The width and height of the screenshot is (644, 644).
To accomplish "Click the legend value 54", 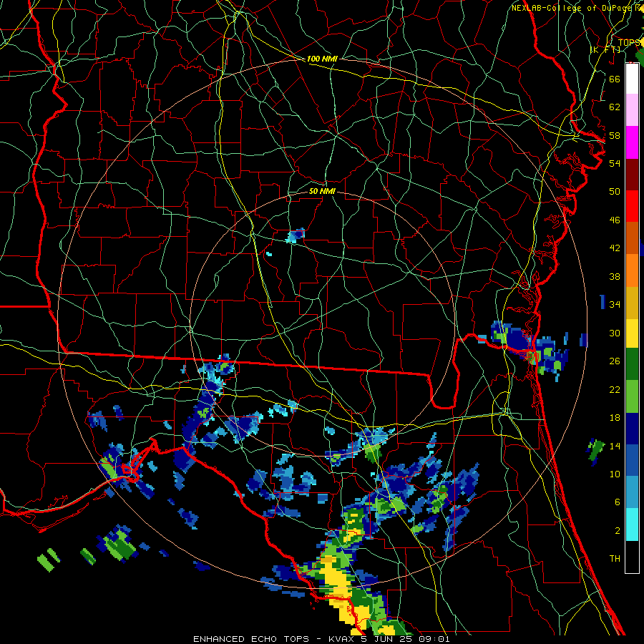I will pyautogui.click(x=615, y=163).
